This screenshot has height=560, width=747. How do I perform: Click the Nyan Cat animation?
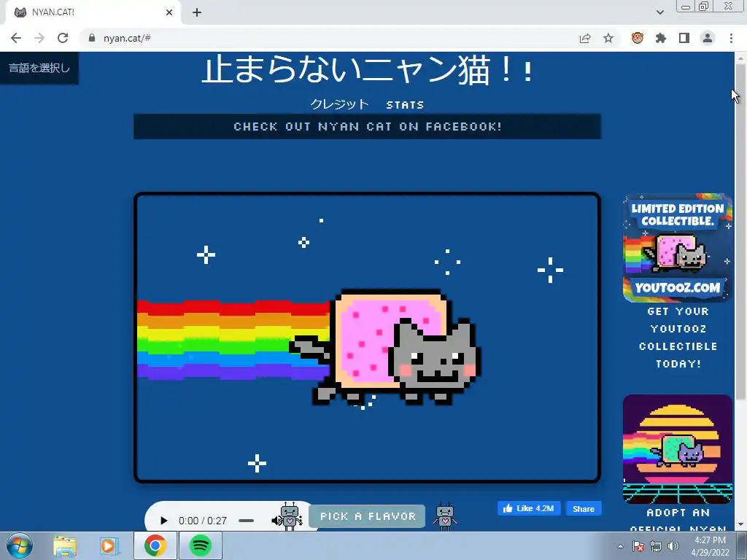pos(368,338)
